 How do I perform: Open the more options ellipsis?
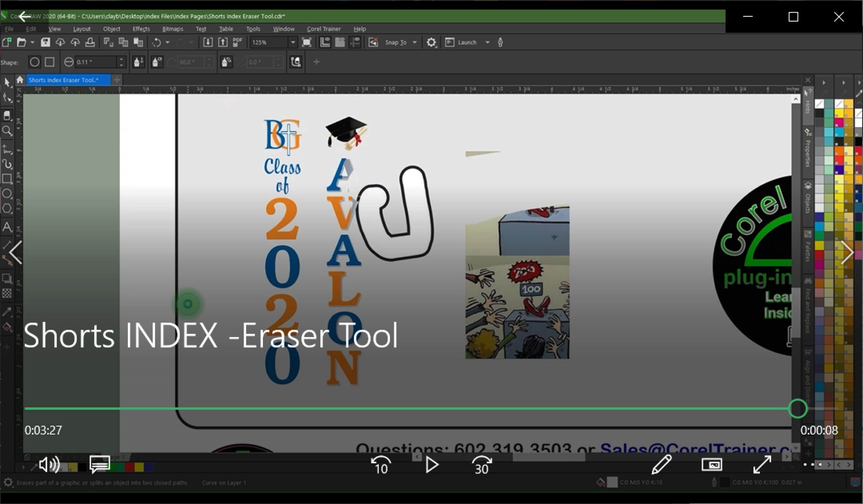pos(813,465)
